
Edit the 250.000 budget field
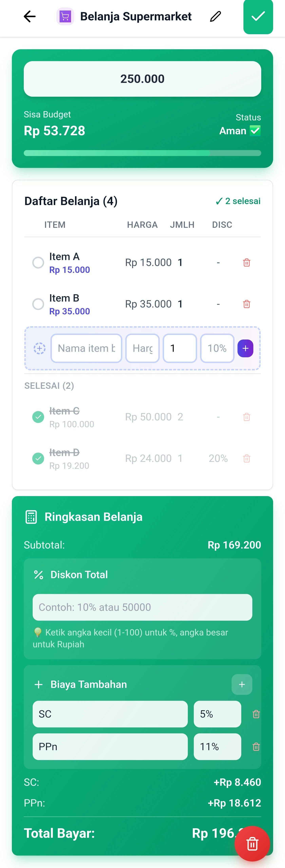142,79
